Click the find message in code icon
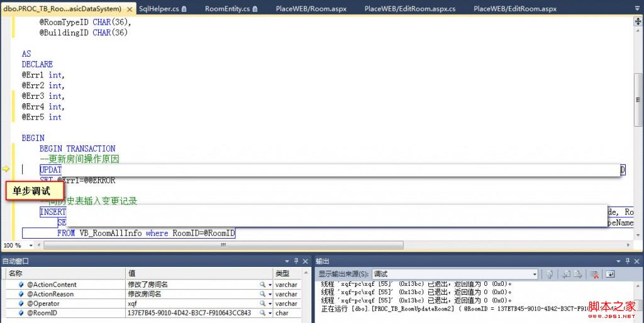644x323 pixels. pos(550,274)
